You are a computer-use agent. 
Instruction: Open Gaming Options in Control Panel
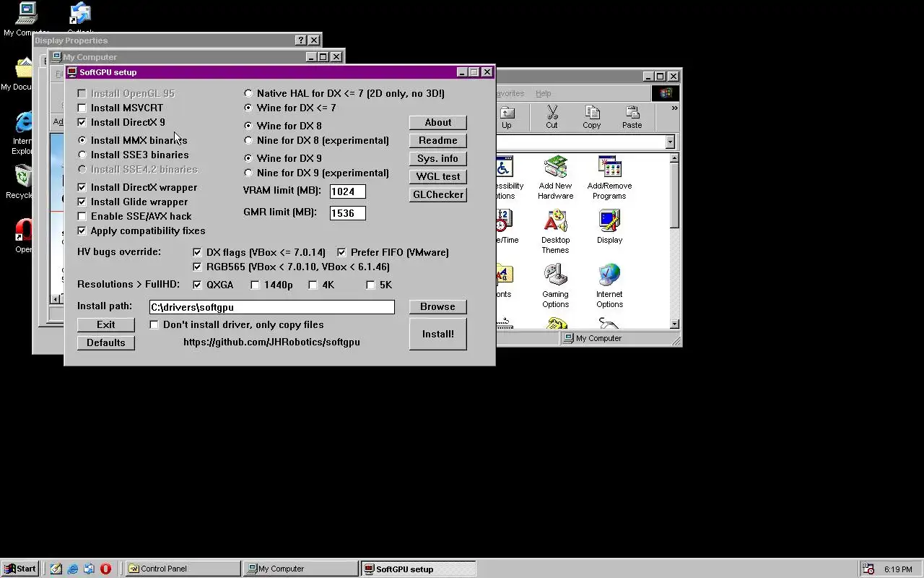click(555, 286)
